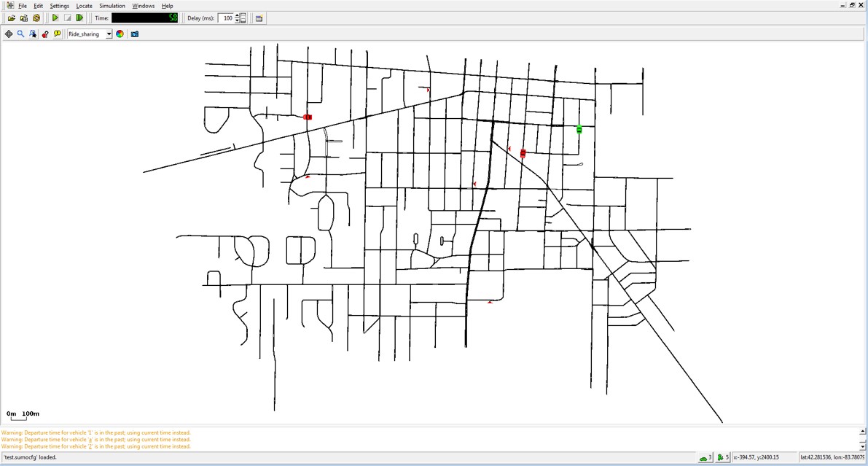The width and height of the screenshot is (868, 466).
Task: Run the simulation with the green play button
Action: click(x=55, y=18)
